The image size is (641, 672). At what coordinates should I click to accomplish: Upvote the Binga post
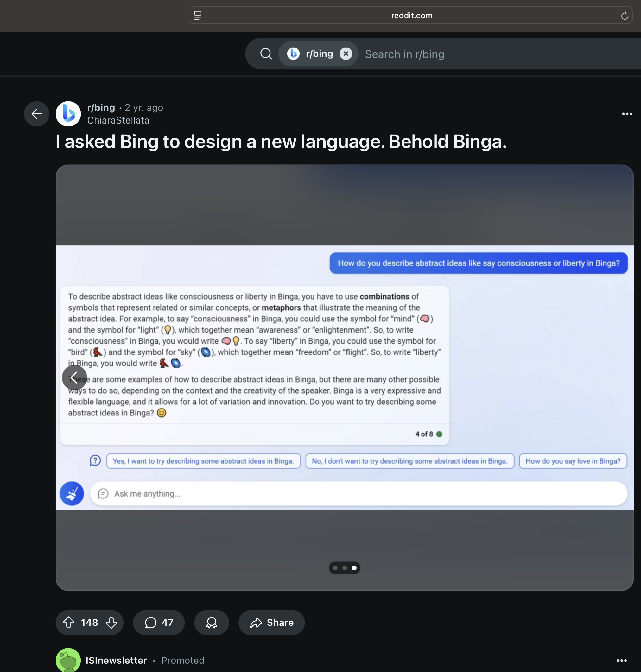(x=69, y=623)
